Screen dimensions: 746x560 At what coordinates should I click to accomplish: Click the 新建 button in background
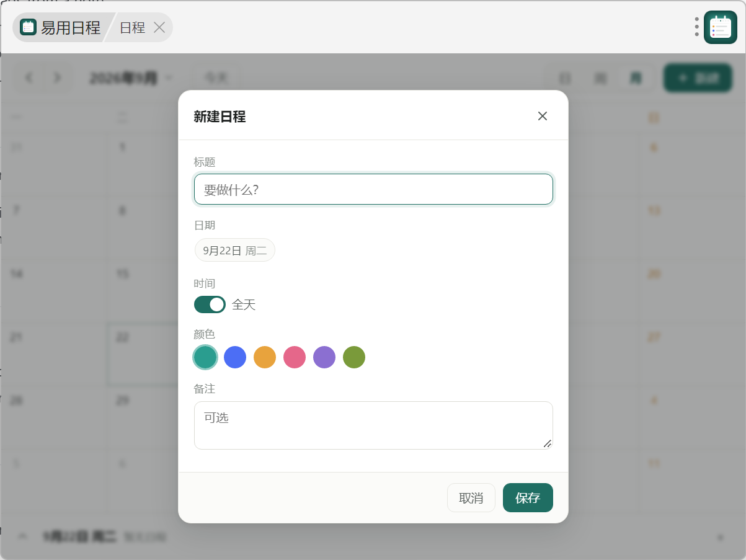698,78
